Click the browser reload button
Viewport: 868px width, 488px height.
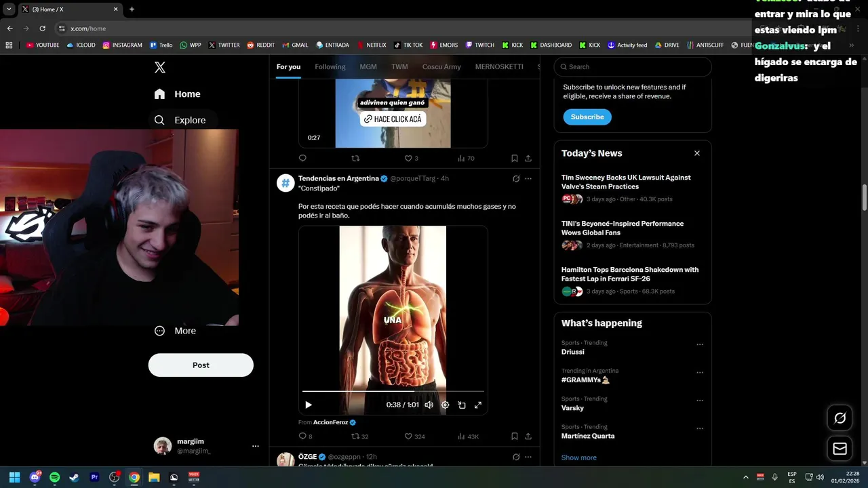(43, 28)
